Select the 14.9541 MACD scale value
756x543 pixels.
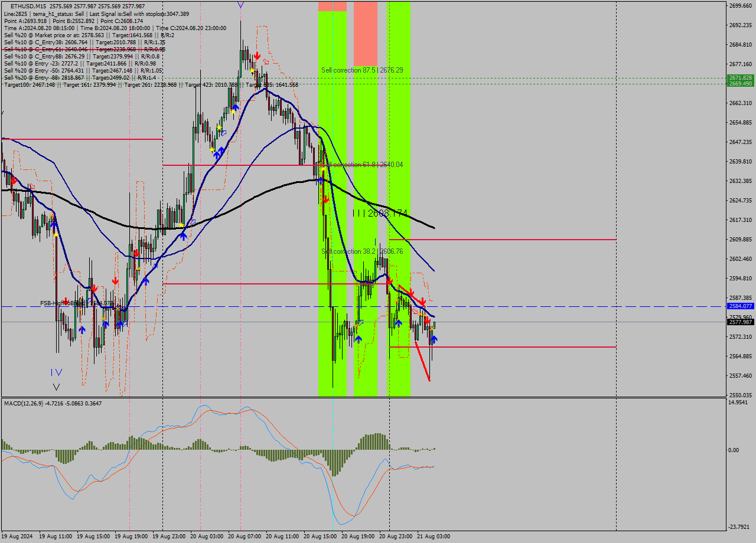[x=739, y=403]
